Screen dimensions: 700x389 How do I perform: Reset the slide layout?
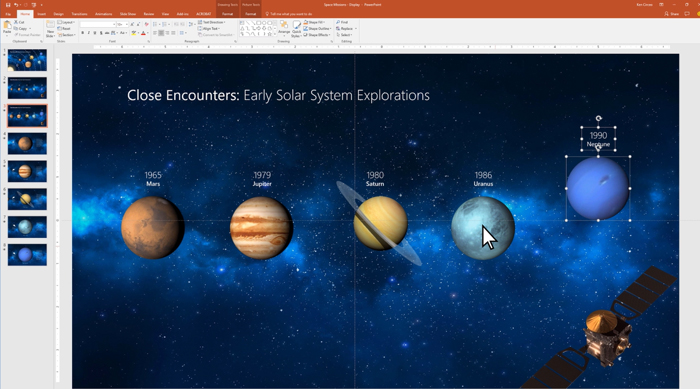[x=64, y=29]
